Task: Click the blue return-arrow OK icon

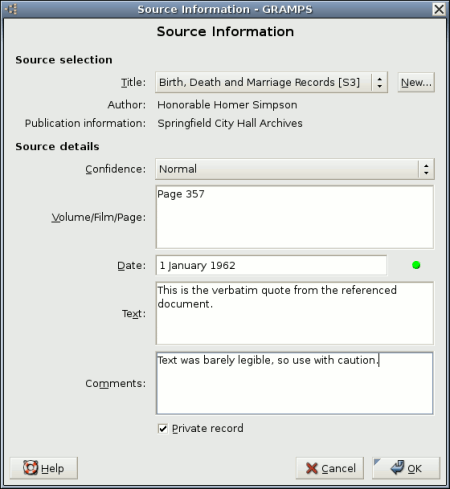Action: [x=397, y=467]
